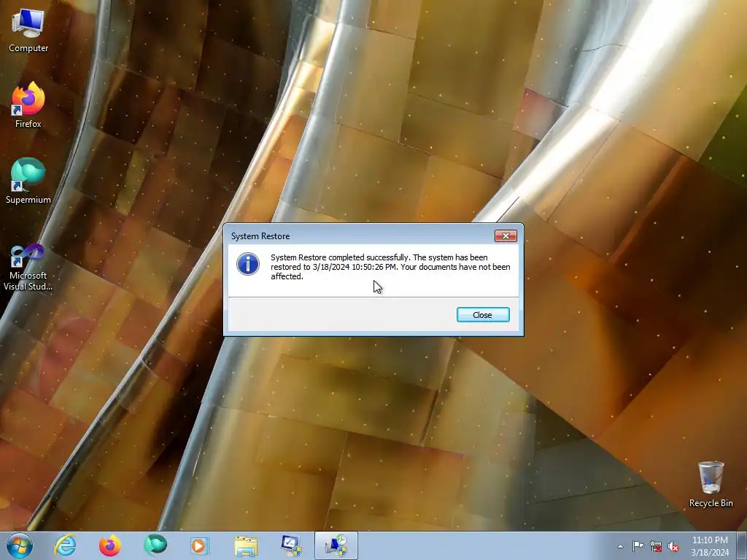
Task: Launch Supermium from the taskbar
Action: coord(155,545)
